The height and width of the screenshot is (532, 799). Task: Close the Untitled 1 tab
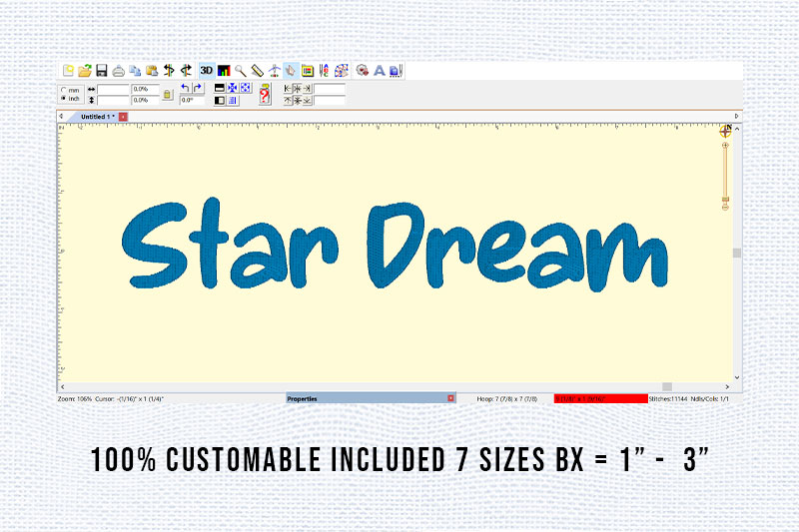[123, 117]
